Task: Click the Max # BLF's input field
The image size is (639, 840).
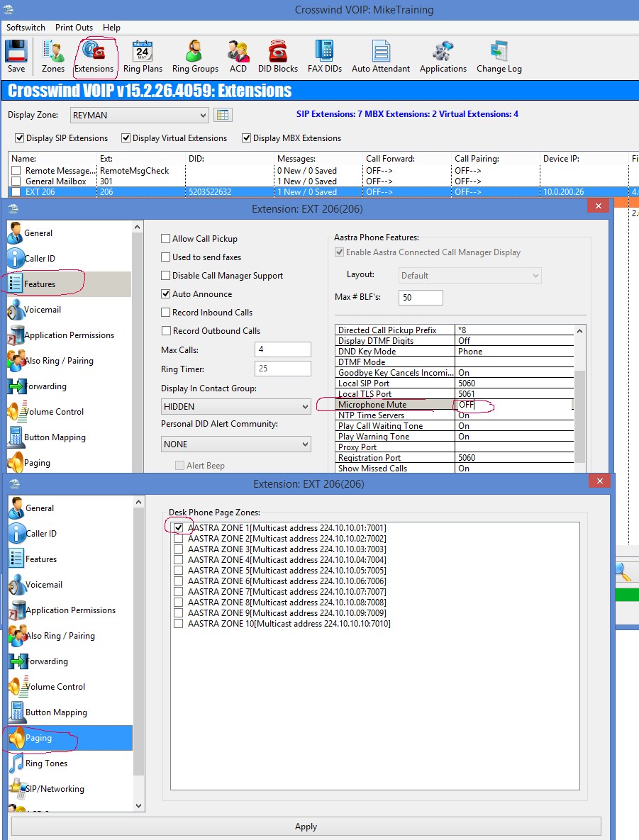Action: click(x=421, y=298)
